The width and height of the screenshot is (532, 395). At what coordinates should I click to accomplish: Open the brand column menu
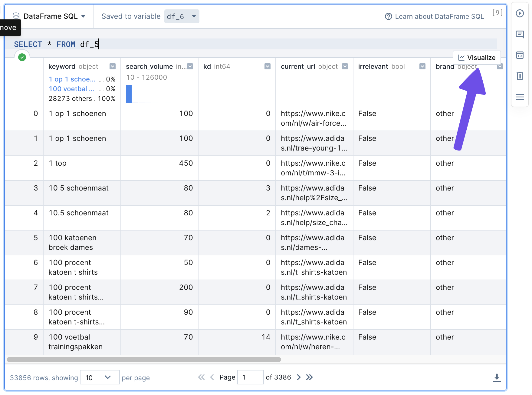point(500,66)
